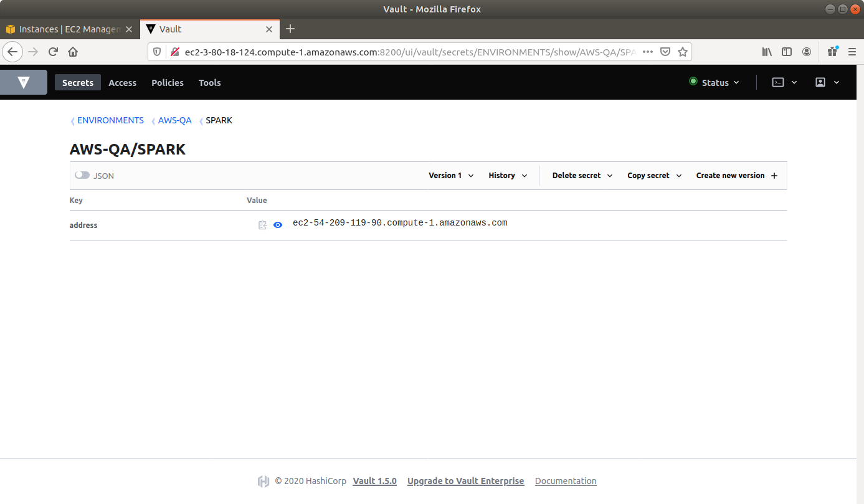Click the browser Back button
This screenshot has width=864, height=504.
click(x=12, y=52)
